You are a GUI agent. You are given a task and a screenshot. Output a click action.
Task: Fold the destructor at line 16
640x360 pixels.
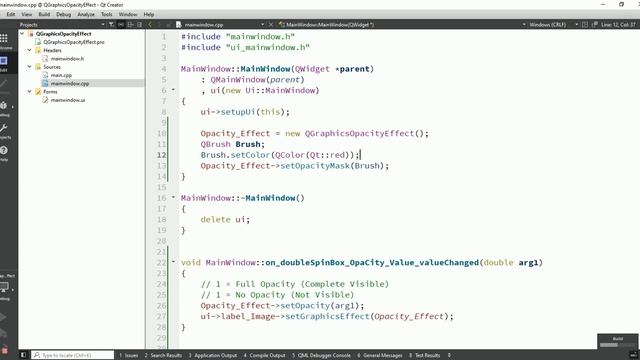click(173, 198)
